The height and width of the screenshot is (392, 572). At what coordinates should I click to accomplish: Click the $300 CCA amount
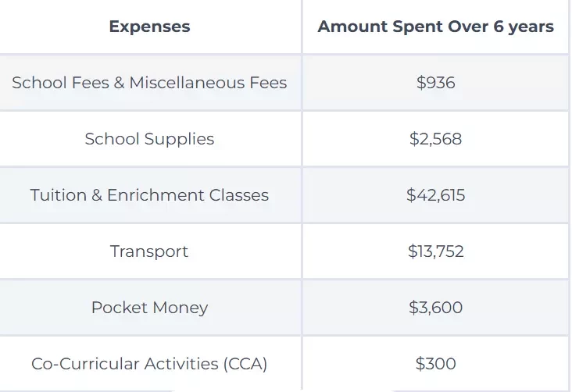click(435, 364)
